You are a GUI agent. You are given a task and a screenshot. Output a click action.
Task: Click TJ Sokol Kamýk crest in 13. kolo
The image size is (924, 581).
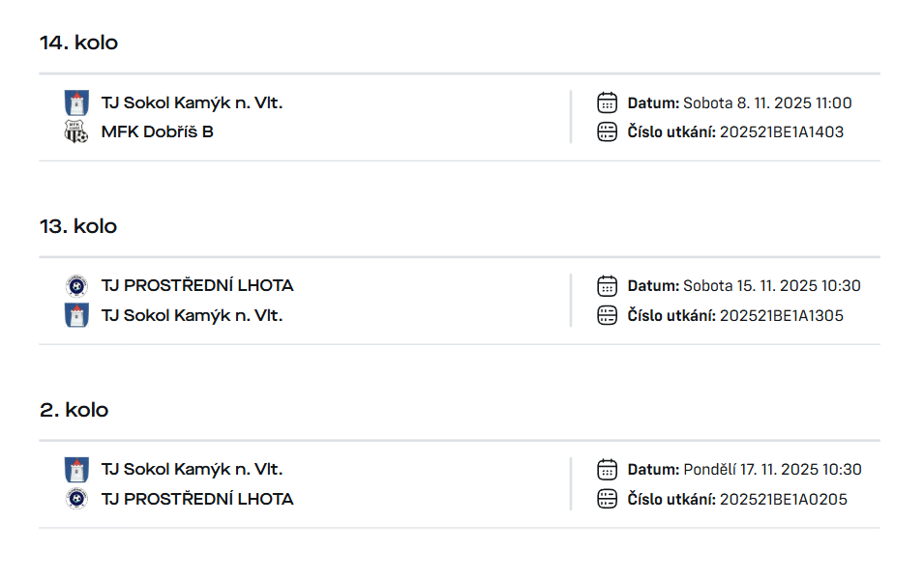76,315
